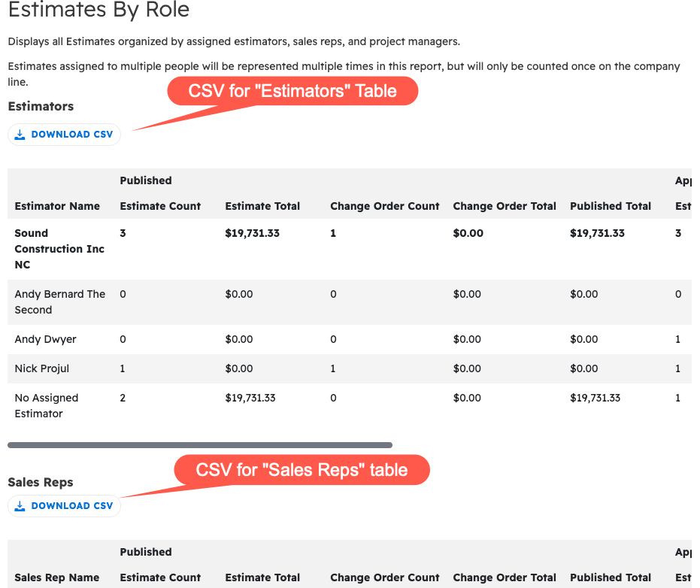
Task: Select the Andy Dwyer estimator row
Action: point(45,339)
